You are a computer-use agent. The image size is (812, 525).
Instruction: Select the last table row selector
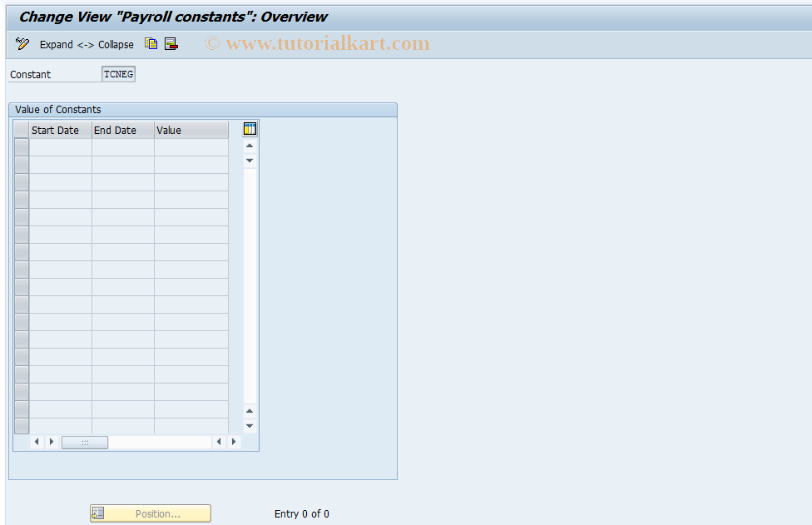(22, 426)
